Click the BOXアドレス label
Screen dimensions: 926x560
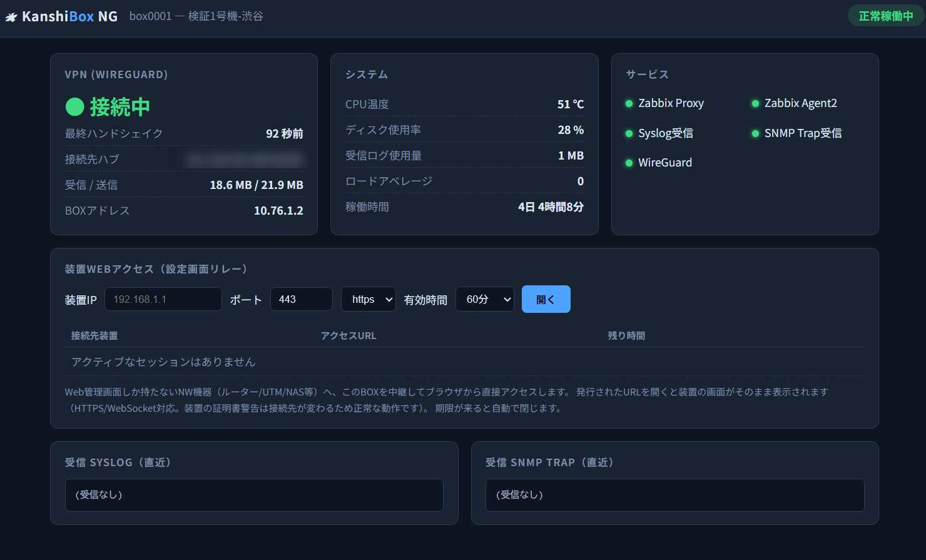[98, 211]
